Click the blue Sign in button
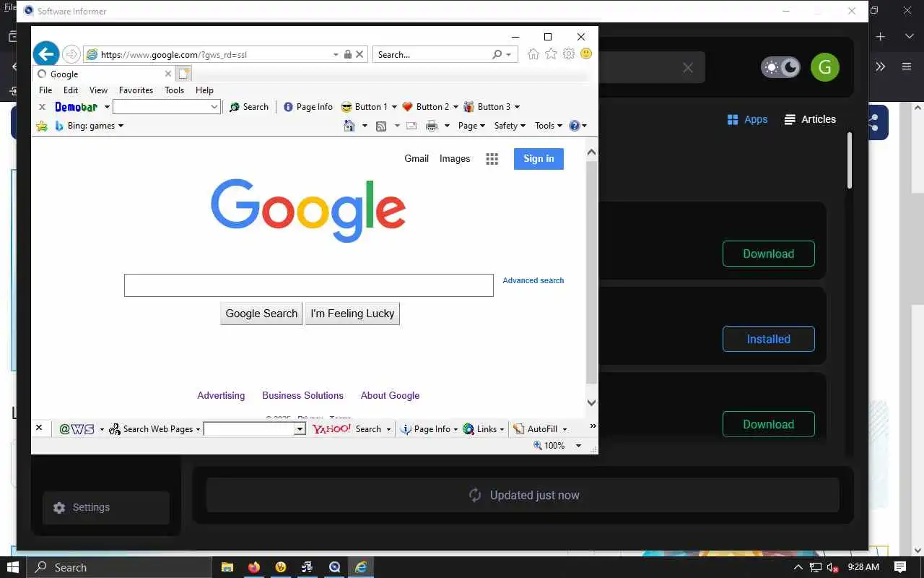This screenshot has width=924, height=578. tap(539, 159)
